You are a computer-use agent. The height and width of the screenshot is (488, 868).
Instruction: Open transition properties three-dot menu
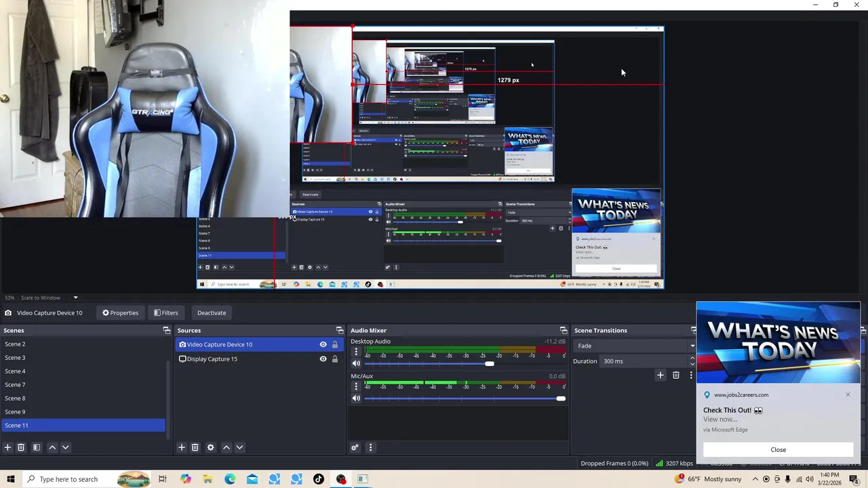tap(691, 375)
